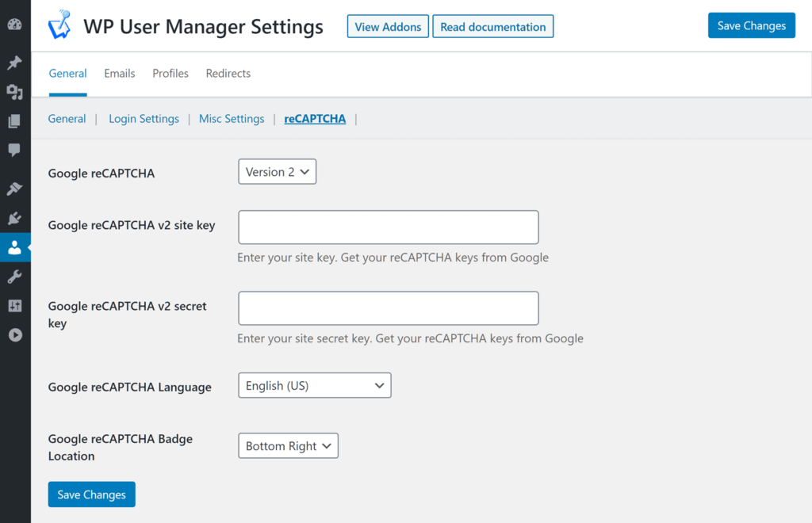
Task: Click the reCAPTCHA v2 site key field
Action: pos(388,227)
